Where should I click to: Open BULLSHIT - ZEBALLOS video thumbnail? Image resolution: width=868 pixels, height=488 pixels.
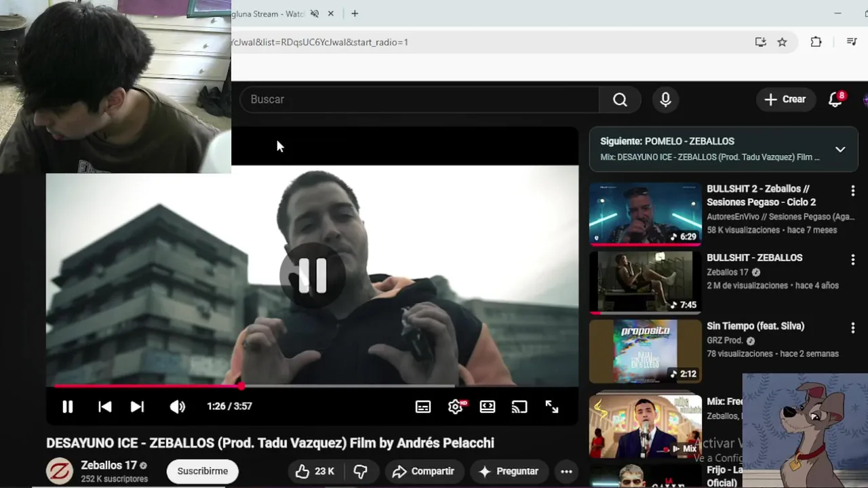(645, 283)
